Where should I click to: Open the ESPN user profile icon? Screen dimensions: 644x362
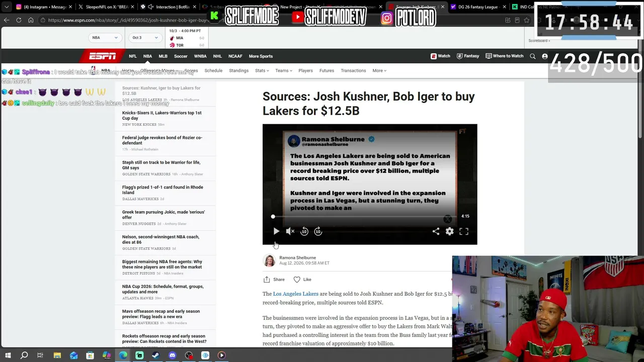coord(544,56)
